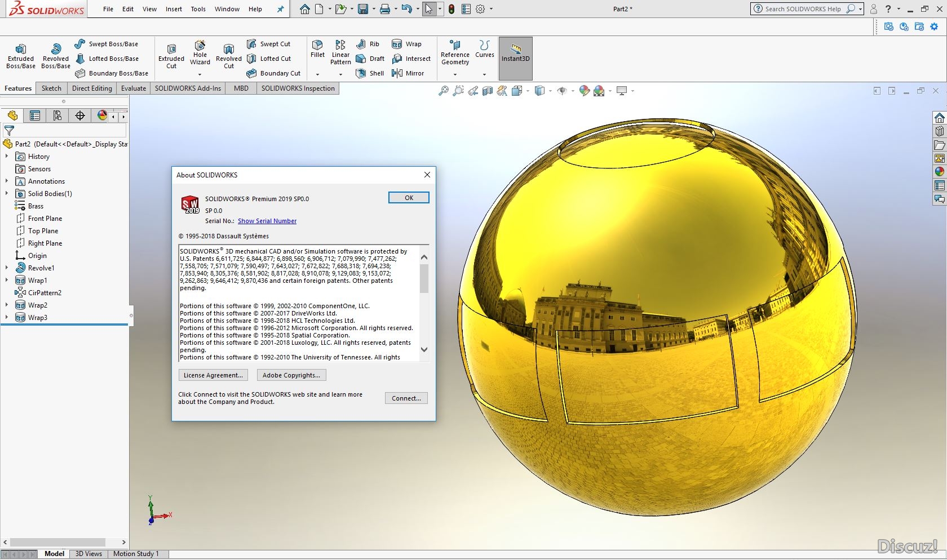
Task: Open the Curves dropdown arrow
Action: 484,74
